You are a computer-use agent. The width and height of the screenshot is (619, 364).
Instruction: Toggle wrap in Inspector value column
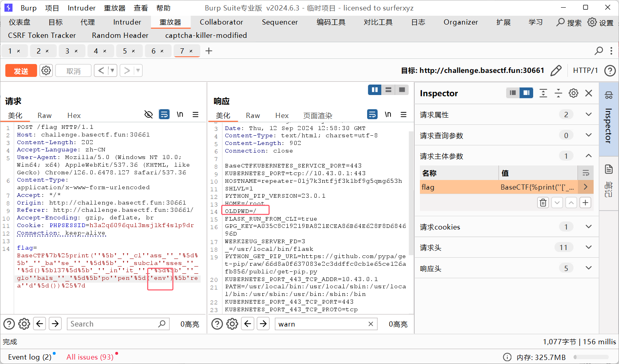586,173
